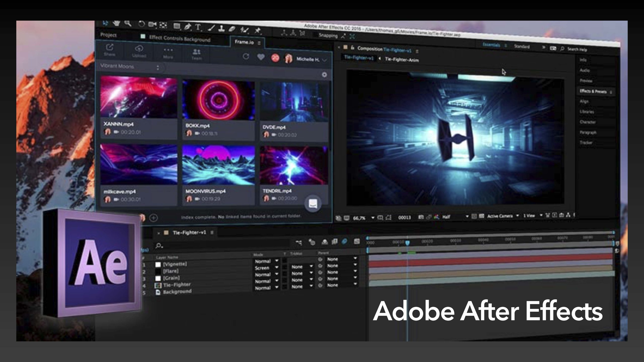Select the Frame.io panel tab
The image size is (644, 362).
(x=244, y=42)
